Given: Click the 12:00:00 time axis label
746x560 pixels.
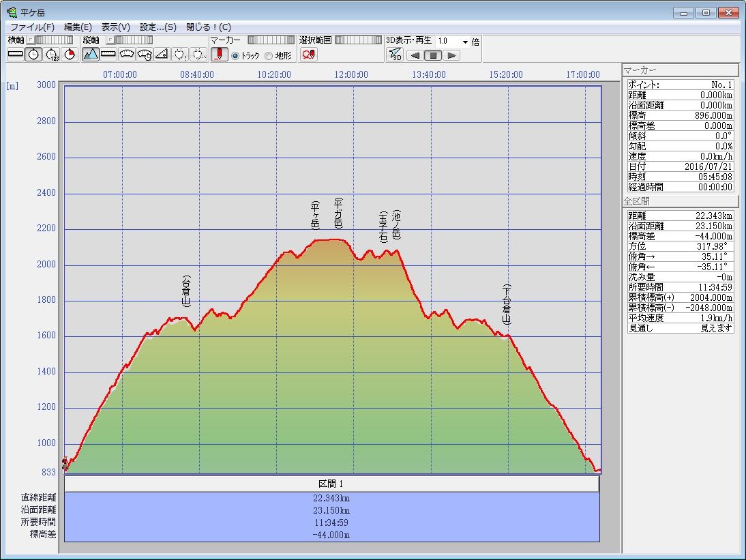Looking at the screenshot, I should tap(351, 75).
